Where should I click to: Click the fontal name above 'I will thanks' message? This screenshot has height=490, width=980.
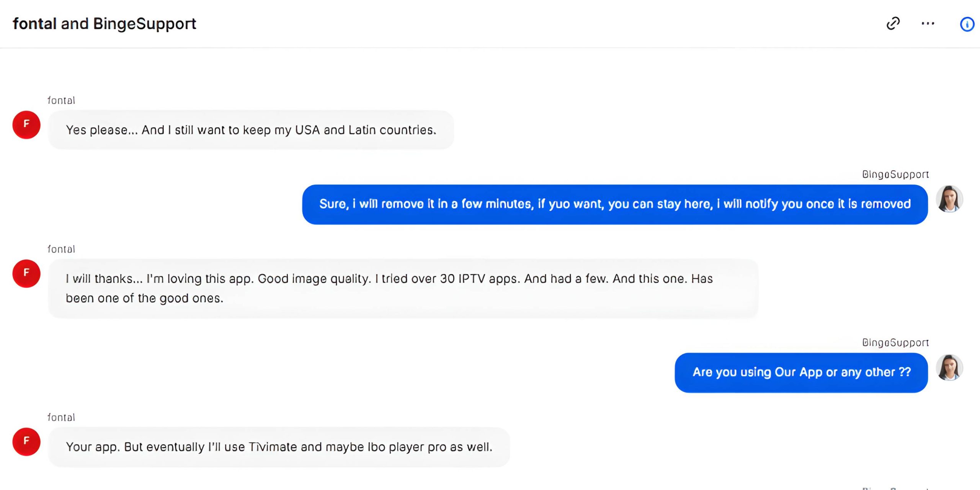point(61,249)
